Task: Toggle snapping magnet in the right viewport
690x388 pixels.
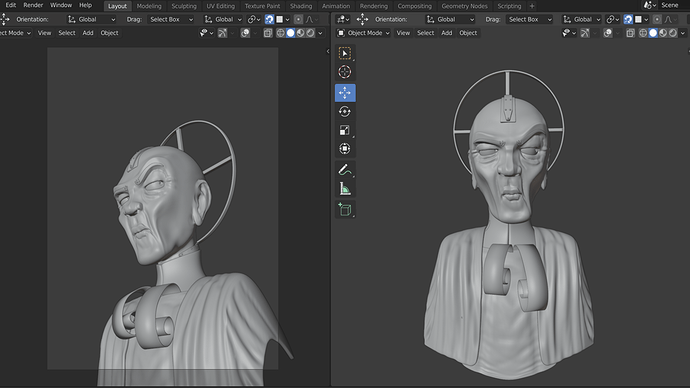Action: (628, 19)
